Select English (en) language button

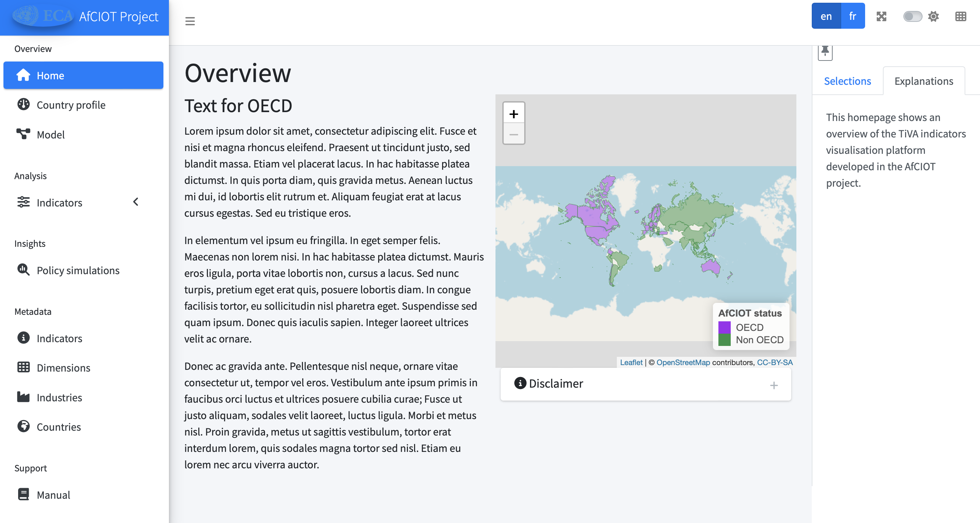tap(826, 16)
